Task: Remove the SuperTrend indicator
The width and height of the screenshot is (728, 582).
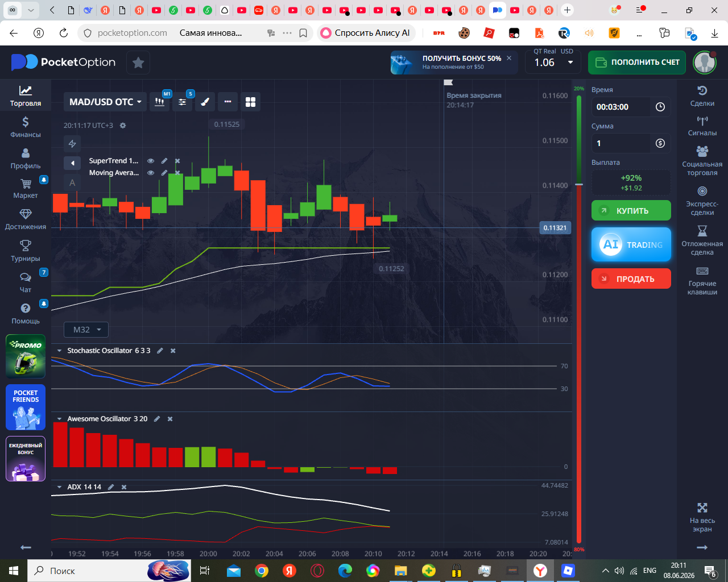Action: [177, 161]
